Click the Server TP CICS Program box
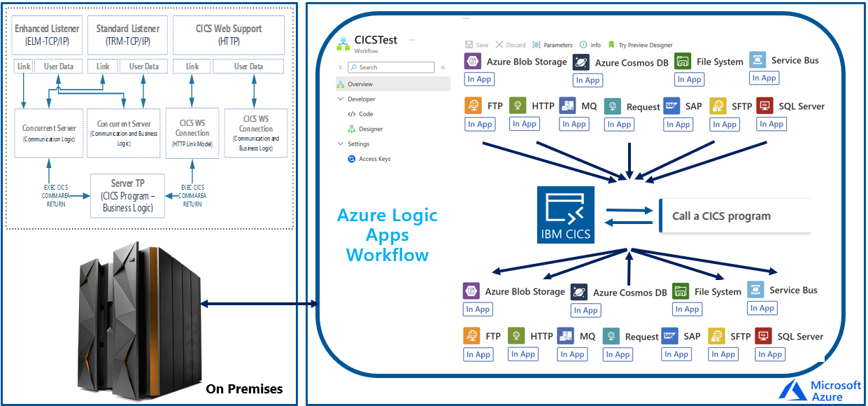868x406 pixels. 127,195
